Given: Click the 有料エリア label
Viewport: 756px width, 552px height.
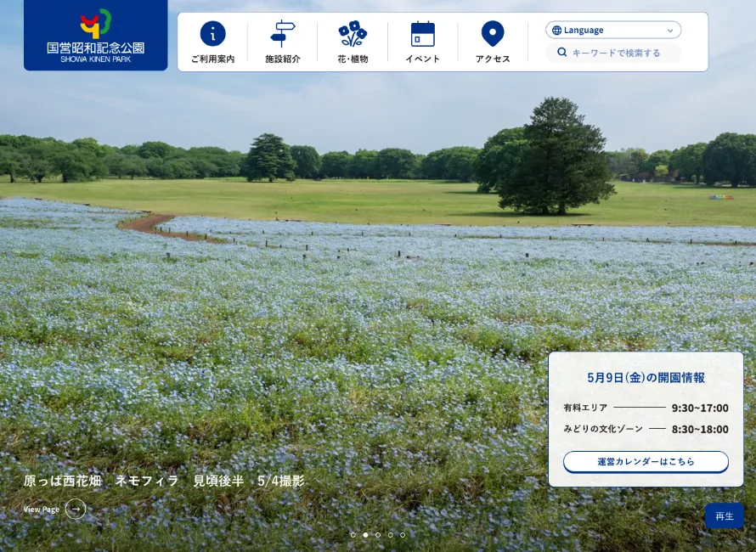Looking at the screenshot, I should click(585, 408).
